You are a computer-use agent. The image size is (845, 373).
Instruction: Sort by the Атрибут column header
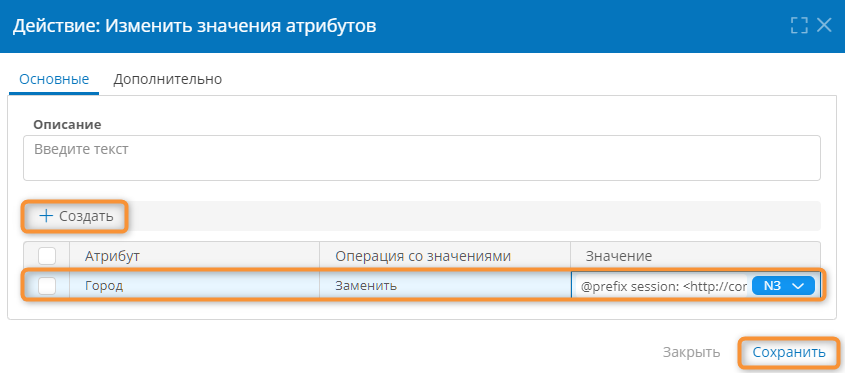point(112,256)
